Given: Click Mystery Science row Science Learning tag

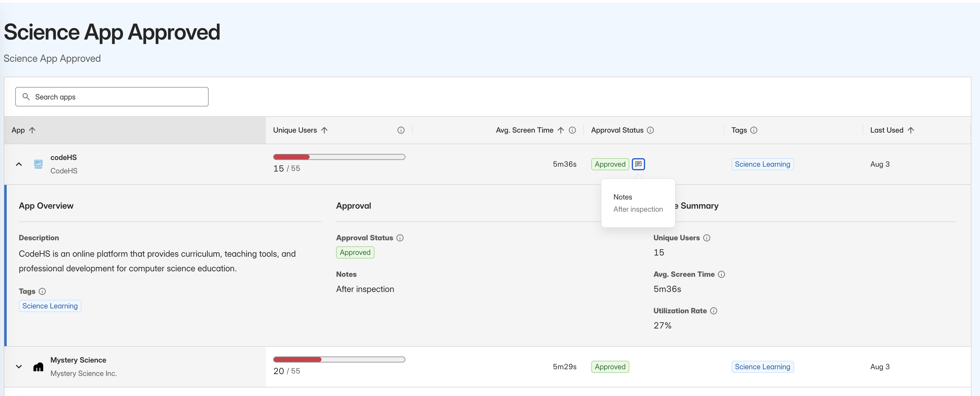Looking at the screenshot, I should (x=763, y=367).
